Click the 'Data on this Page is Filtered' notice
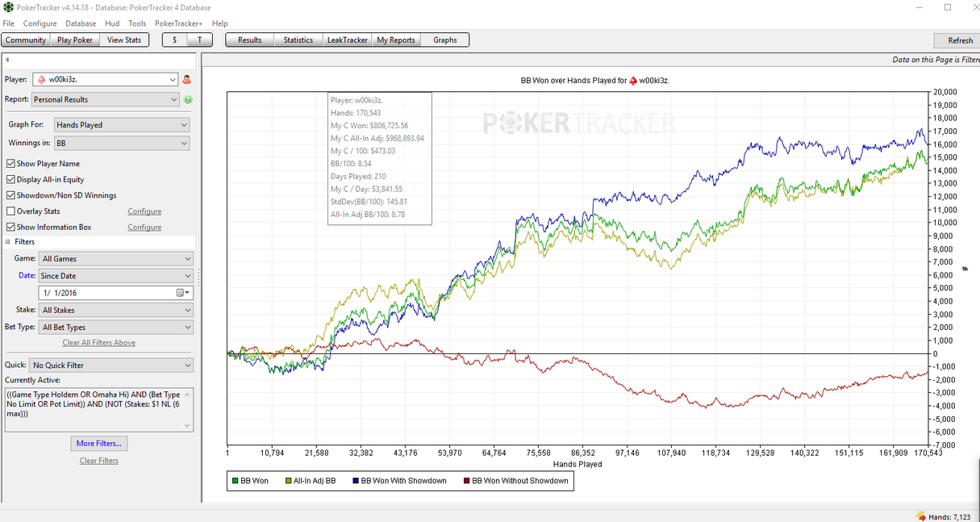 coord(936,60)
